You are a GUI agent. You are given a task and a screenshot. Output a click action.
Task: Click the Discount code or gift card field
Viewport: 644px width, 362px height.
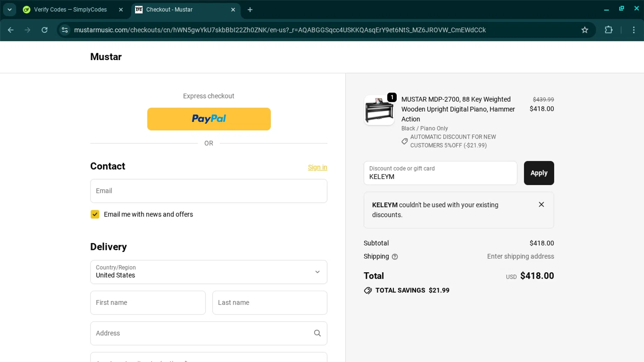pyautogui.click(x=440, y=173)
